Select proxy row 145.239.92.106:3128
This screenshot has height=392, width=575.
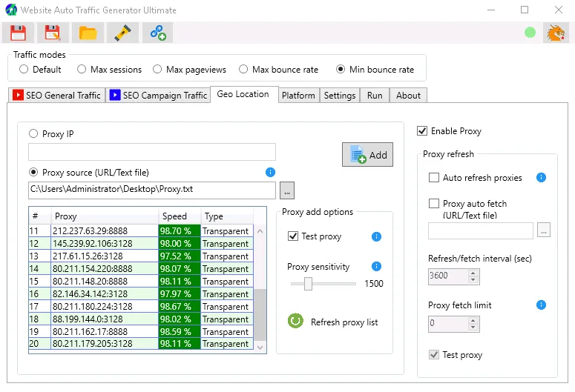tap(141, 244)
